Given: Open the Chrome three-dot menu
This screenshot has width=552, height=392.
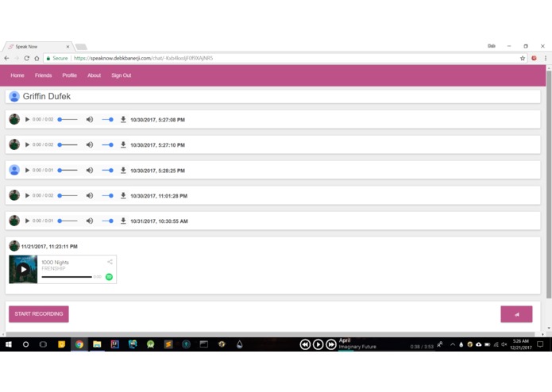Looking at the screenshot, I should [546, 59].
